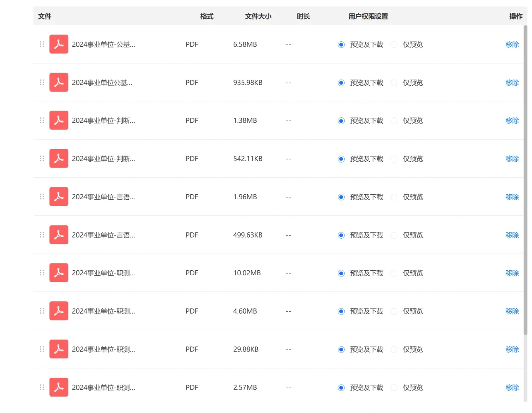Screen dimensions: 532x413
Task: Click file name 2024事业单位-言语... in the 1.96MB row
Action: [103, 197]
